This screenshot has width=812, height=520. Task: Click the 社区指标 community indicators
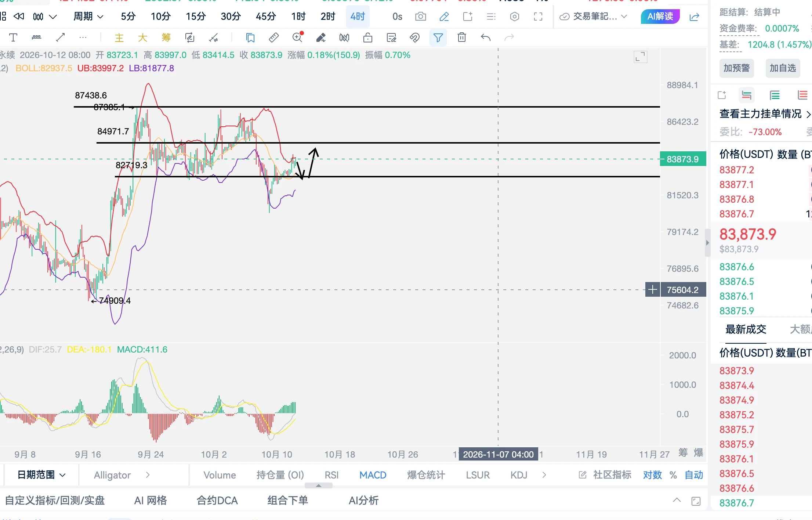pyautogui.click(x=605, y=475)
